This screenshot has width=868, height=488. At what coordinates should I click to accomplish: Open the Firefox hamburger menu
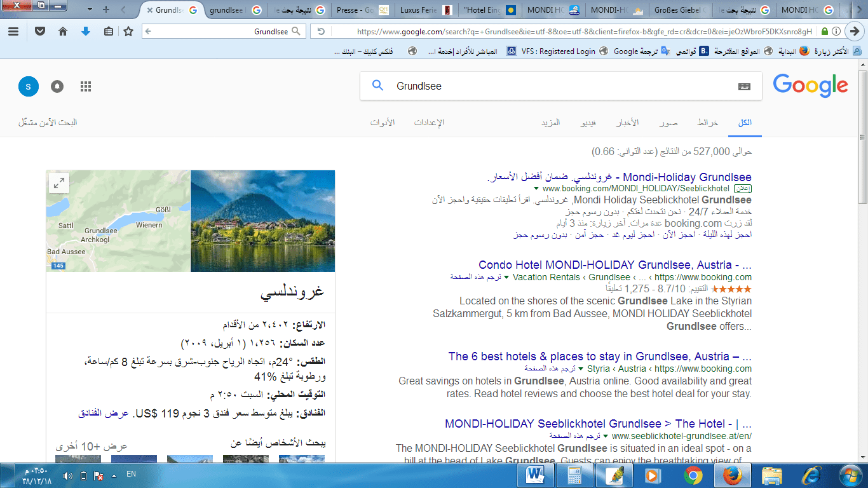13,31
